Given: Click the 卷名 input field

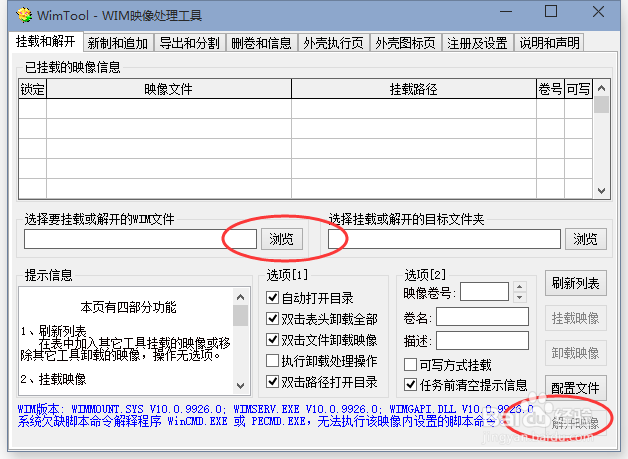Looking at the screenshot, I should (482, 317).
